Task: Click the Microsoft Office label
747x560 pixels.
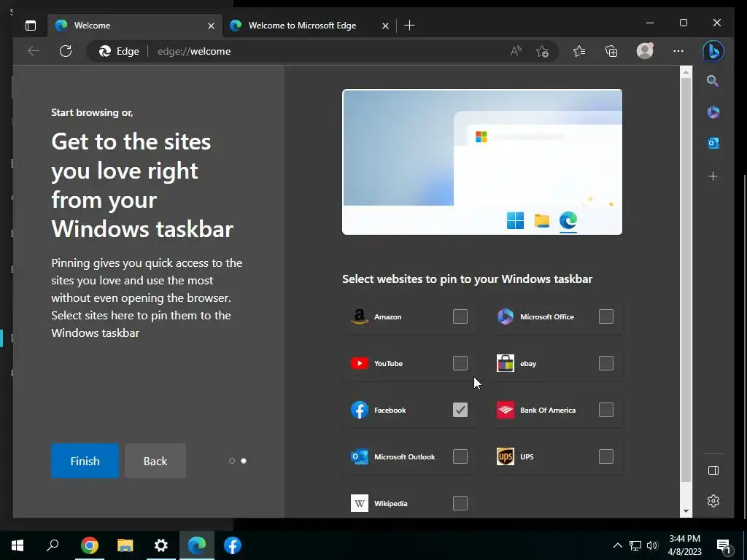Action: point(547,316)
